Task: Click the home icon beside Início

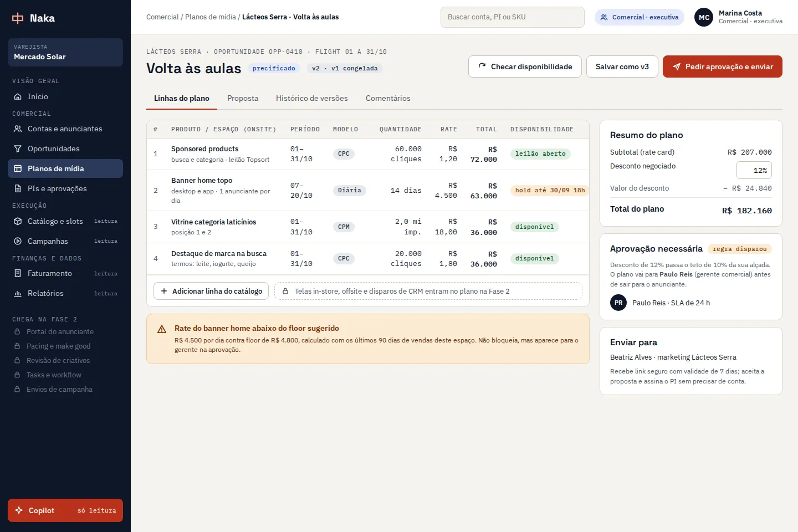Action: (x=18, y=96)
